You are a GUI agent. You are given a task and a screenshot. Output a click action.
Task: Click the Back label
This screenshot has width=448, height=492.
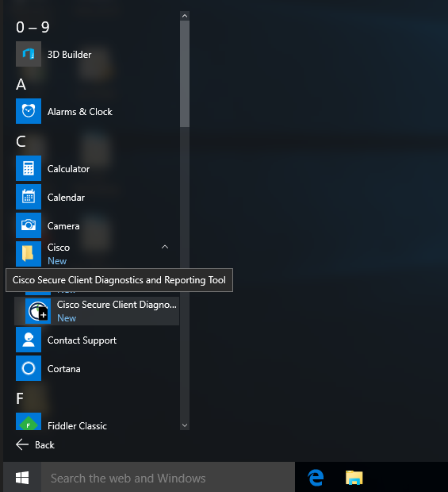[x=44, y=445]
